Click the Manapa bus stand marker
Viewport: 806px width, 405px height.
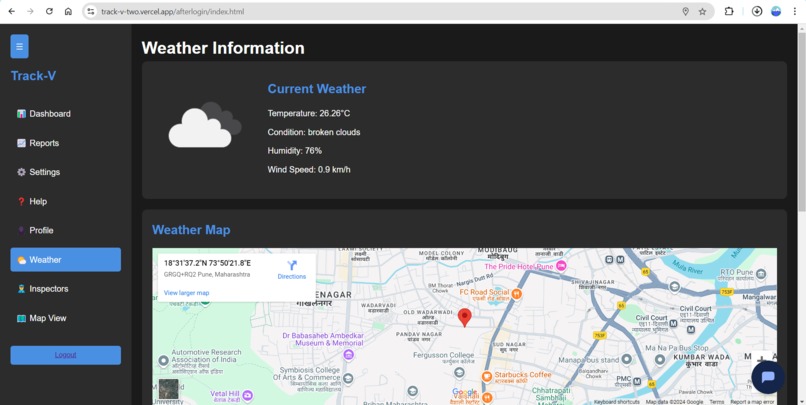pyautogui.click(x=626, y=359)
